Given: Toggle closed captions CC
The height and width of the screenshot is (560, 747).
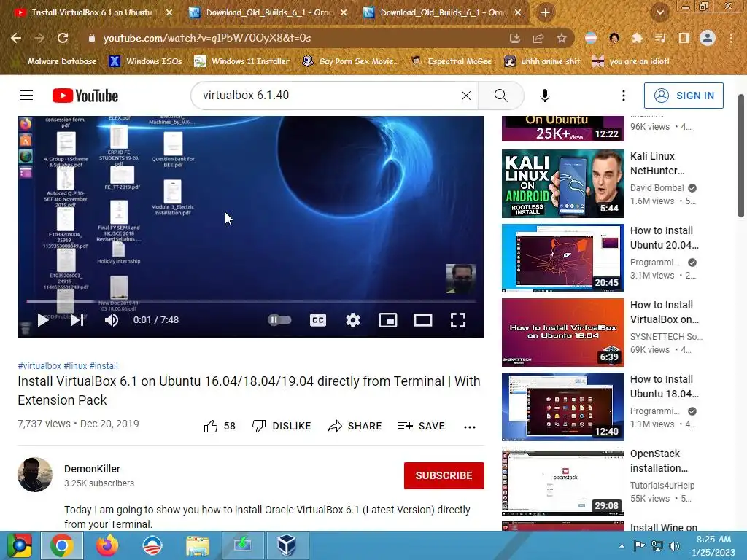Looking at the screenshot, I should (x=318, y=320).
